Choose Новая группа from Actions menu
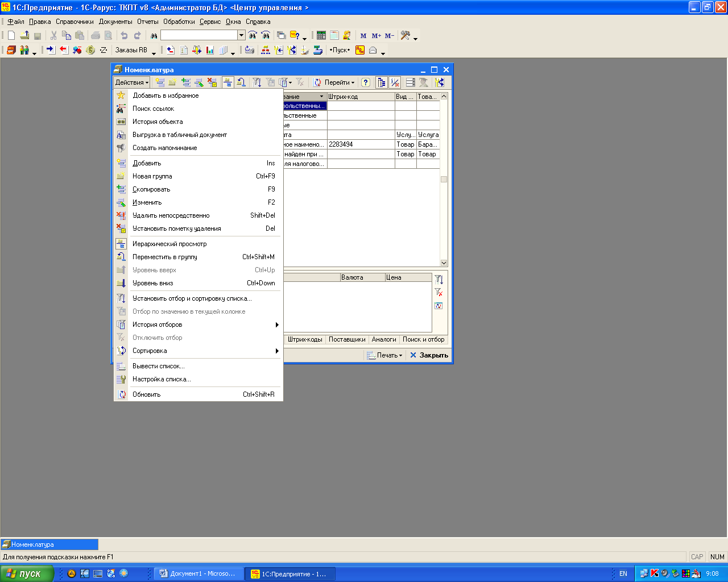The width and height of the screenshot is (728, 582). (198, 176)
